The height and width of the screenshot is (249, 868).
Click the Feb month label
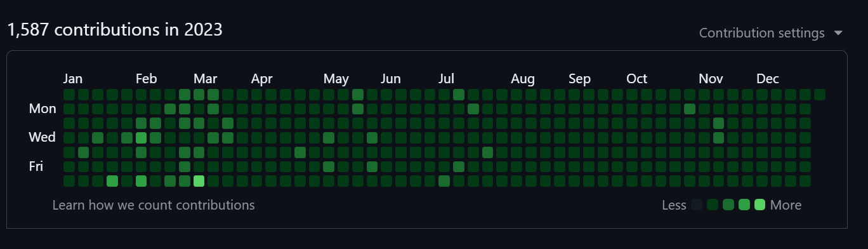(146, 79)
